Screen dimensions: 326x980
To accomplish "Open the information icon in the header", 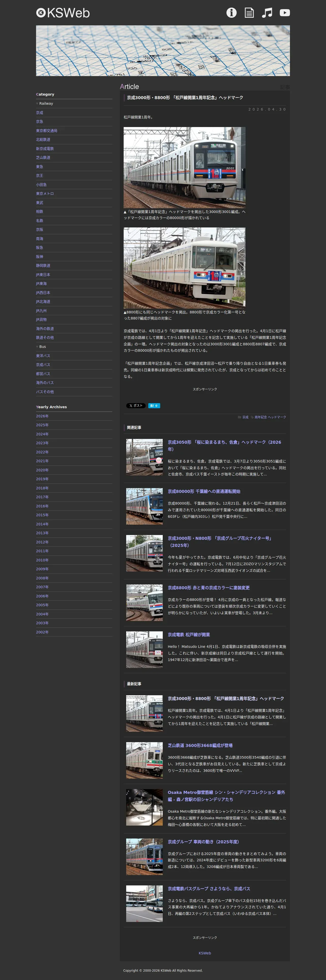I will coord(232,13).
